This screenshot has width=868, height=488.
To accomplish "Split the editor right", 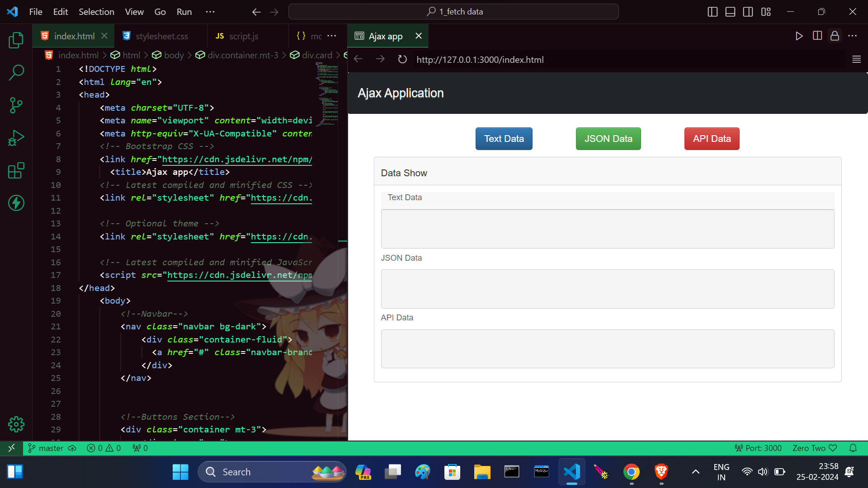I will pos(817,36).
